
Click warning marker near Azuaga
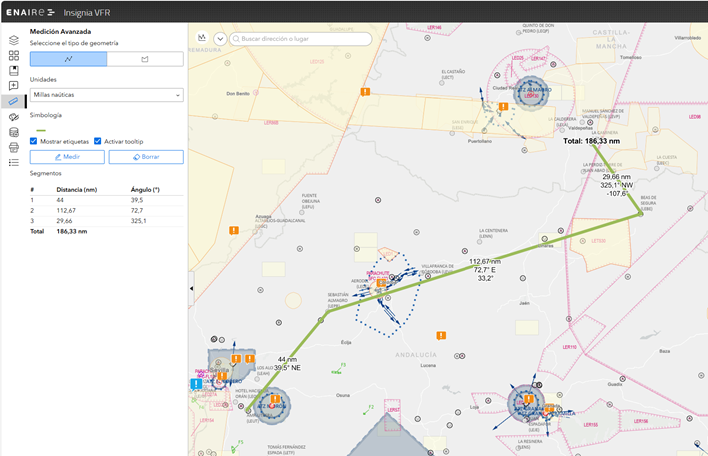[234, 230]
